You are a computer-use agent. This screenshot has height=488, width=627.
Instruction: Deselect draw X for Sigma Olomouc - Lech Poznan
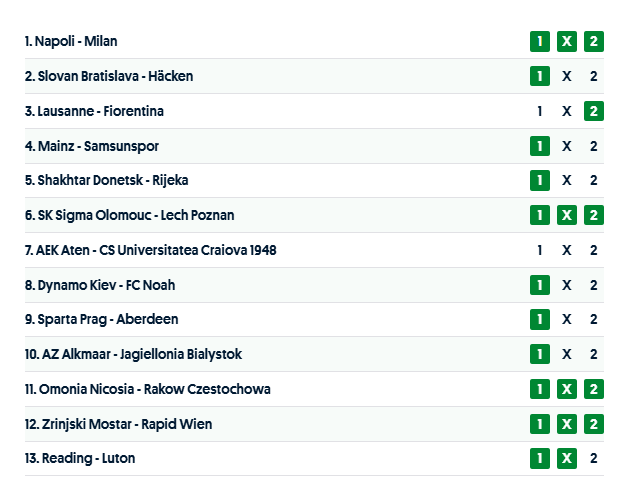point(566,215)
